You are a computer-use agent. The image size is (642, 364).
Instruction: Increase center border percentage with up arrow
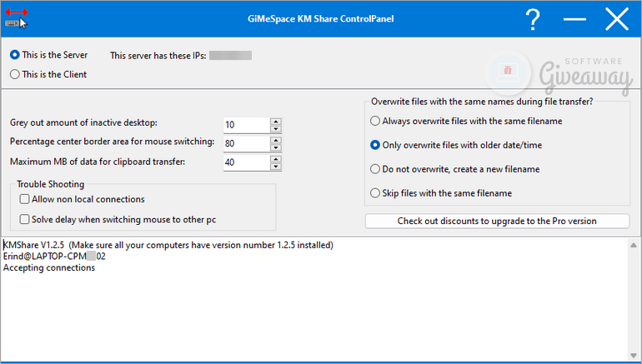coord(276,139)
